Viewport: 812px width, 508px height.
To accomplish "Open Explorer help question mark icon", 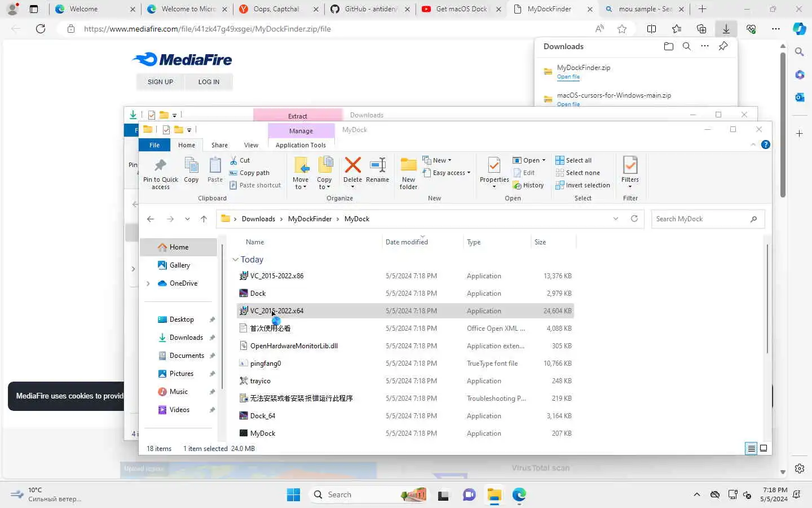I will point(765,144).
